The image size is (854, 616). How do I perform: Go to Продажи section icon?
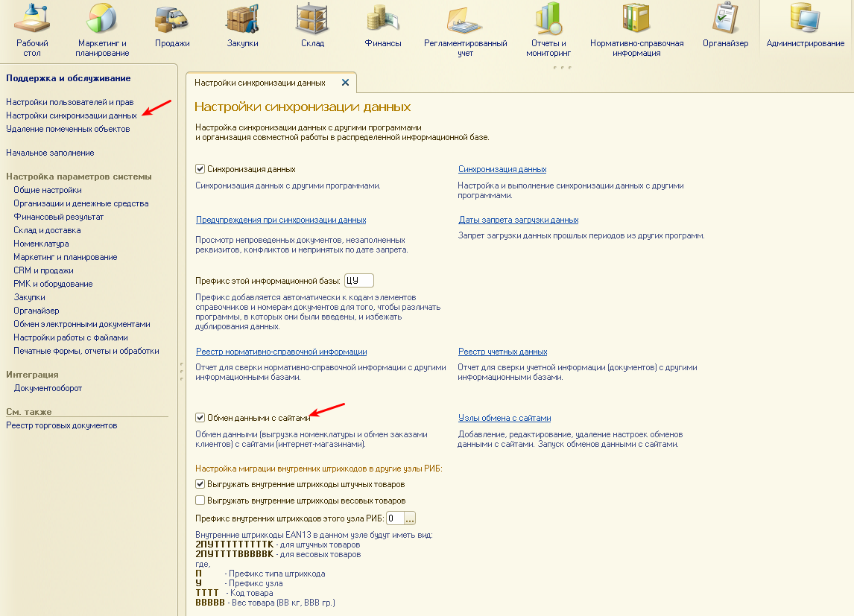171,19
